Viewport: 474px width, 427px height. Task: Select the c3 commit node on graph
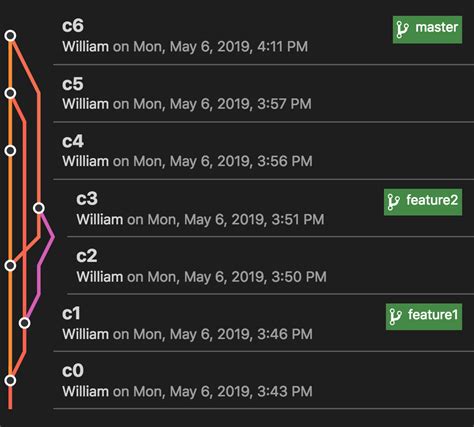tap(39, 208)
